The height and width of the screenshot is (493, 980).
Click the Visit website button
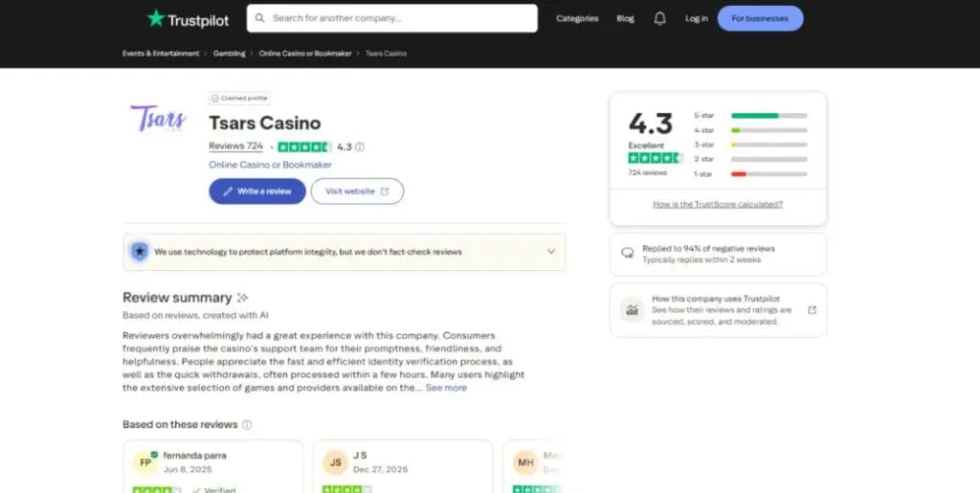pos(356,191)
